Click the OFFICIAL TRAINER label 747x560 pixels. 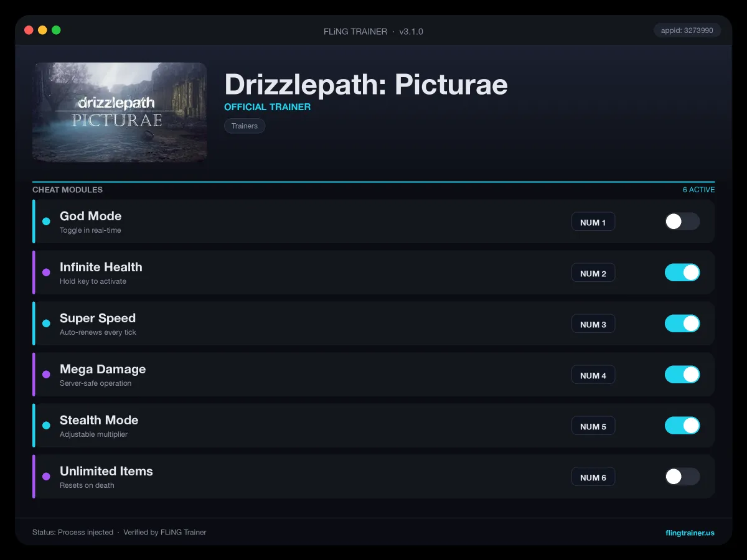(267, 107)
